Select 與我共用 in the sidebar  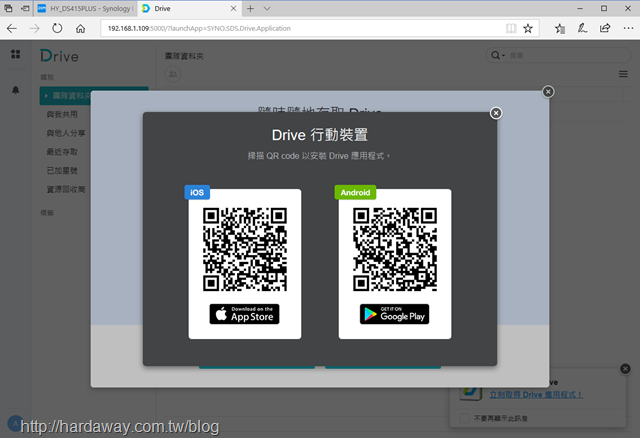click(62, 114)
